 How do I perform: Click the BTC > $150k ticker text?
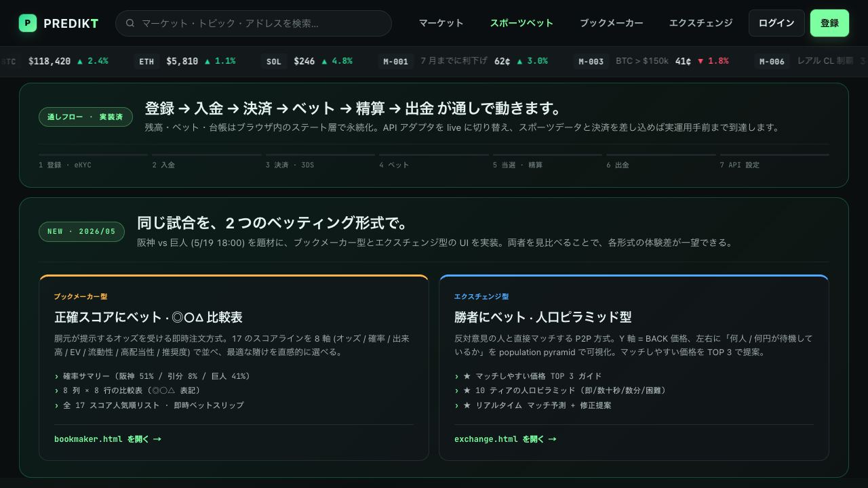click(x=642, y=61)
